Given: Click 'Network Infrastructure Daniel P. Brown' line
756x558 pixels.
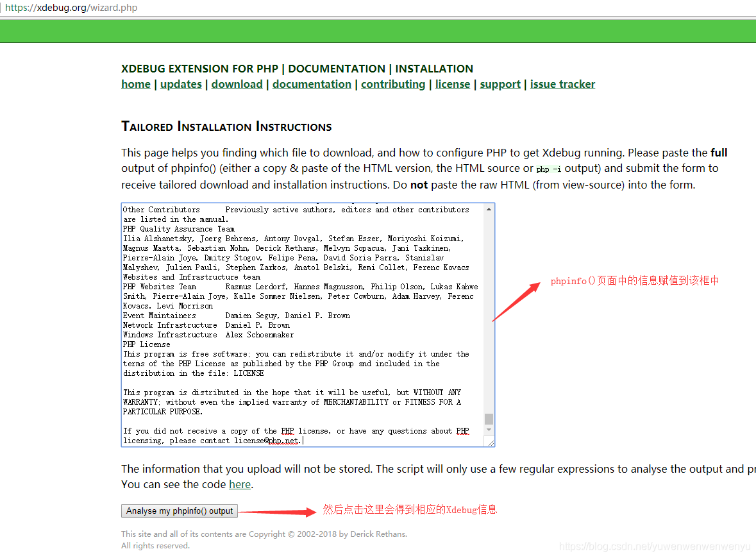Looking at the screenshot, I should click(206, 325).
